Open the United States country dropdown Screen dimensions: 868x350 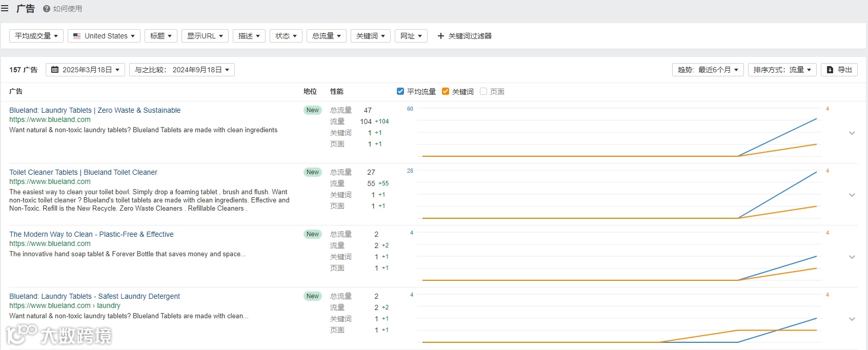tap(104, 36)
